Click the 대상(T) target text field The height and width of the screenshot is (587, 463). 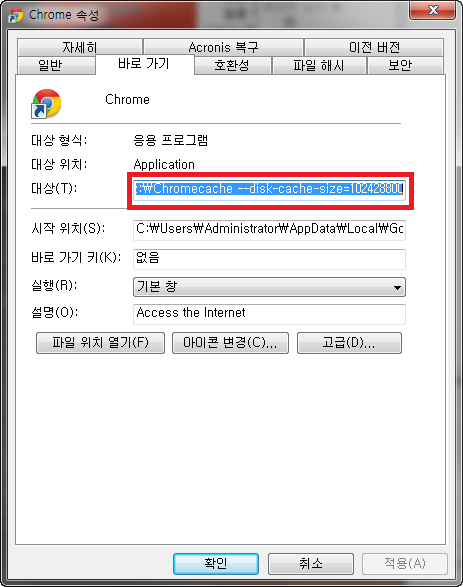pyautogui.click(x=269, y=190)
